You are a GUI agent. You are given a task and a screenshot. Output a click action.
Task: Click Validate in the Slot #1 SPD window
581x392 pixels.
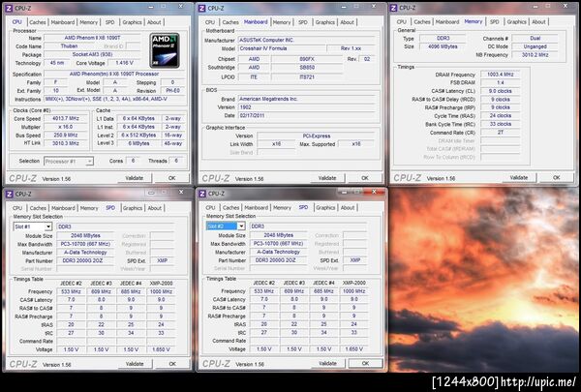click(x=135, y=364)
